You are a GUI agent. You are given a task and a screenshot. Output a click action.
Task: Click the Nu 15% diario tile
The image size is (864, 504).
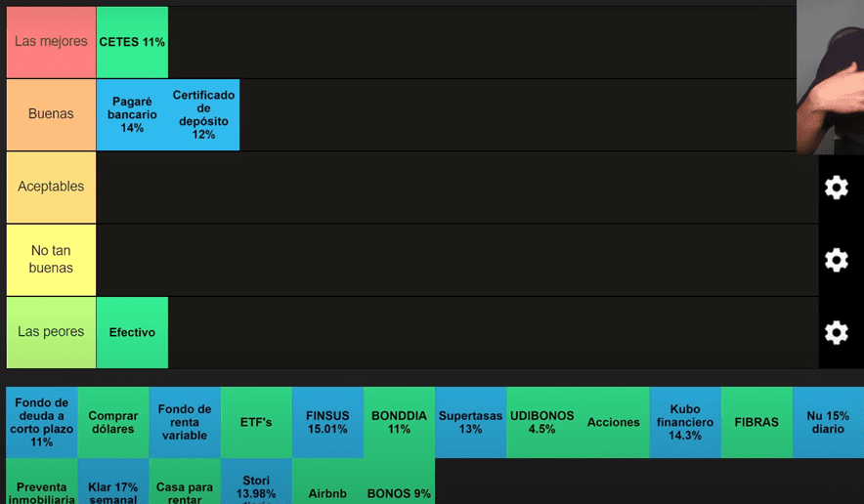[x=827, y=423]
